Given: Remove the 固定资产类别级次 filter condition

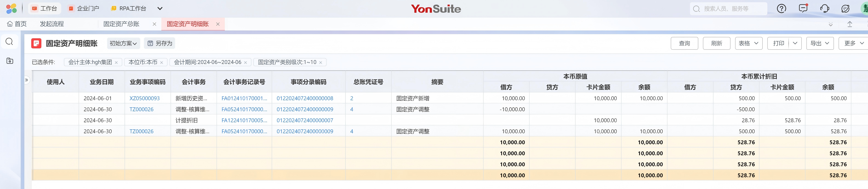Looking at the screenshot, I should [x=320, y=63].
